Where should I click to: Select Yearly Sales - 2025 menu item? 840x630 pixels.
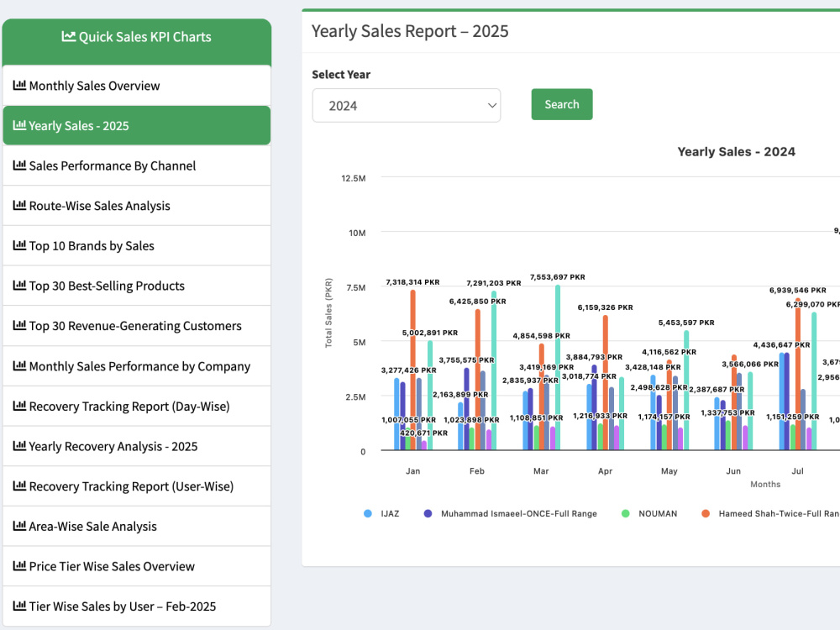(137, 125)
